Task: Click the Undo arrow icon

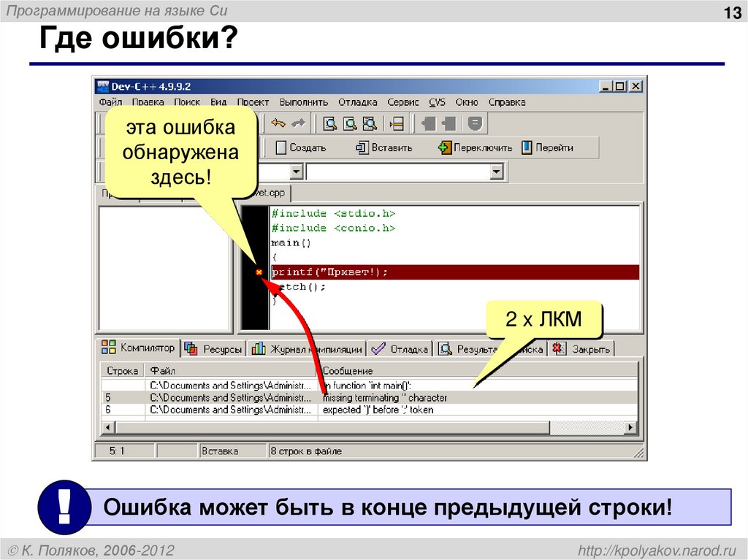Action: tap(278, 123)
